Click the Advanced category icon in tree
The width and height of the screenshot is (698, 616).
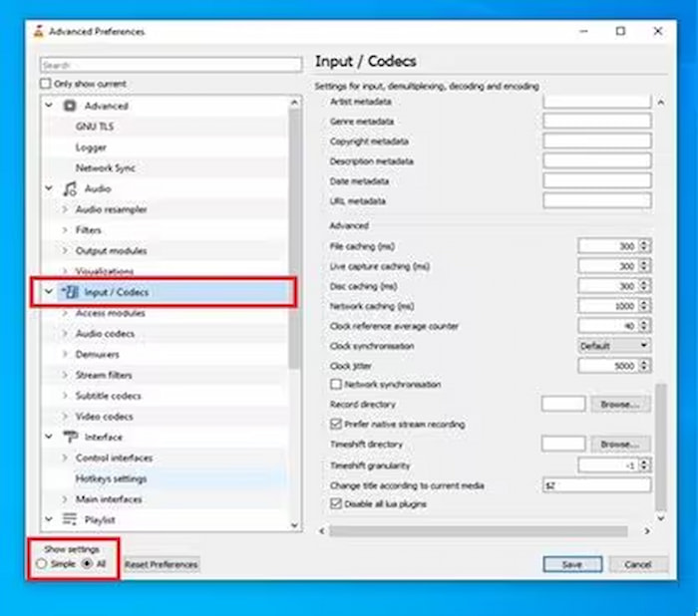pyautogui.click(x=70, y=106)
